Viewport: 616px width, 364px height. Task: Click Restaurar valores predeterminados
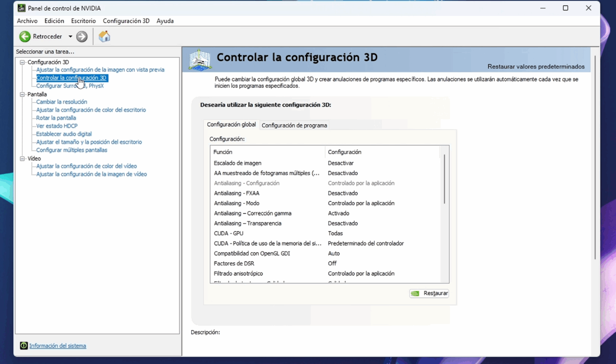click(536, 66)
